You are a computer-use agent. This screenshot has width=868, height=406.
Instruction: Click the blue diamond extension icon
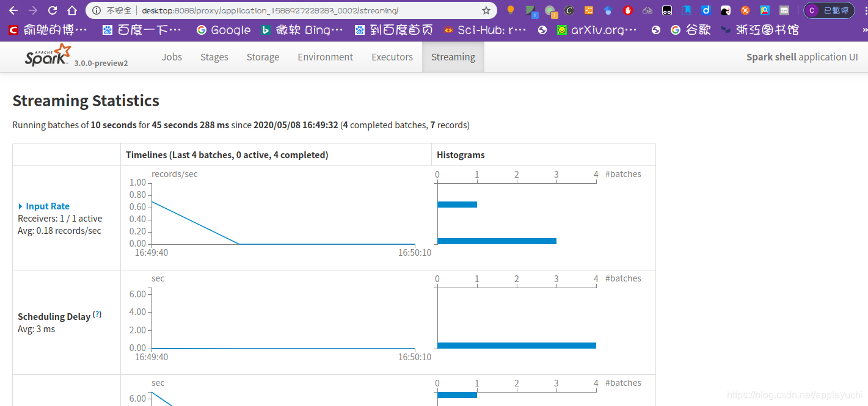608,10
